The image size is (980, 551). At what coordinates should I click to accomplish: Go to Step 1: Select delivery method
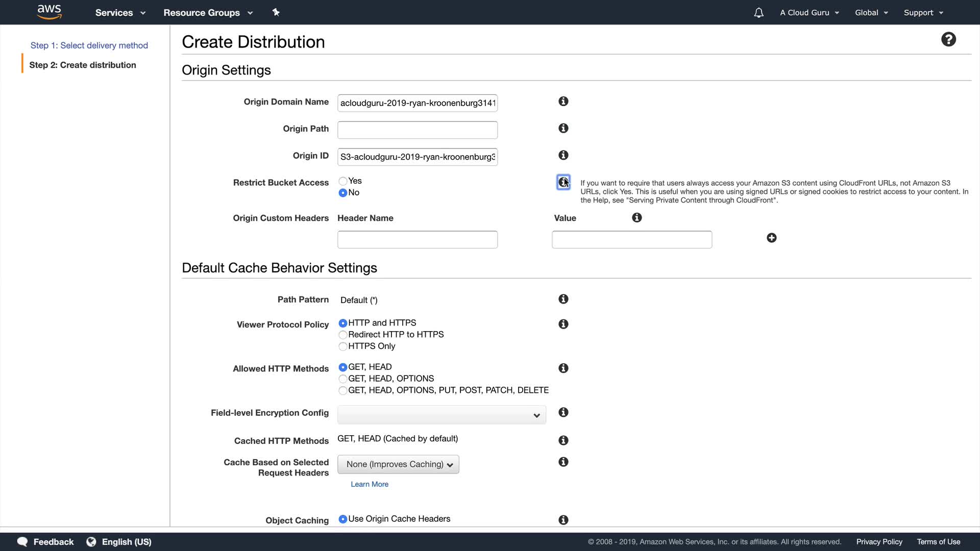(89, 45)
